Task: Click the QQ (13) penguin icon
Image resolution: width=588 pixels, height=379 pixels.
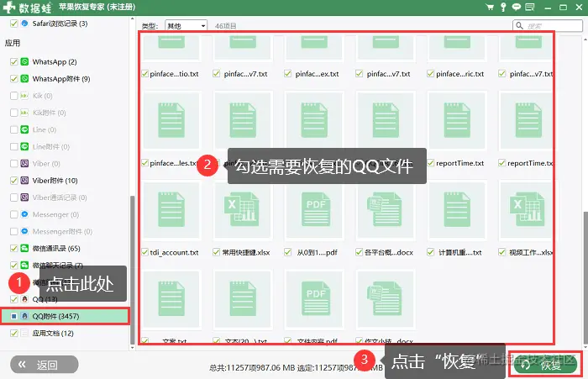Action: (x=24, y=299)
